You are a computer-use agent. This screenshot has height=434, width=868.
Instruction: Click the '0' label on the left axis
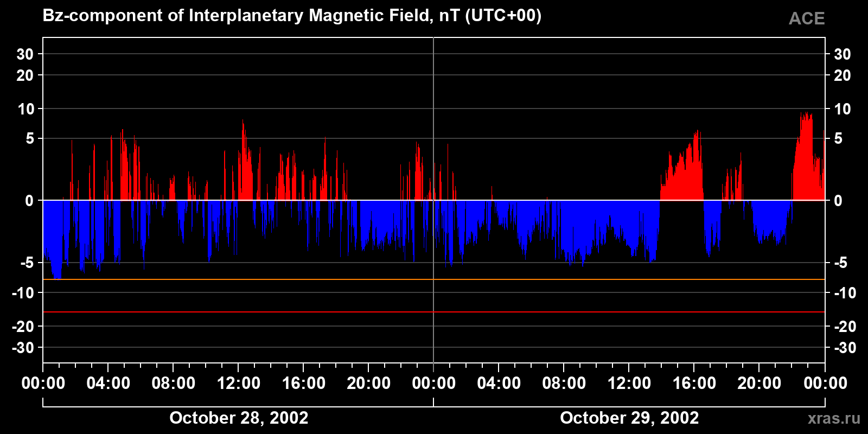tap(29, 201)
